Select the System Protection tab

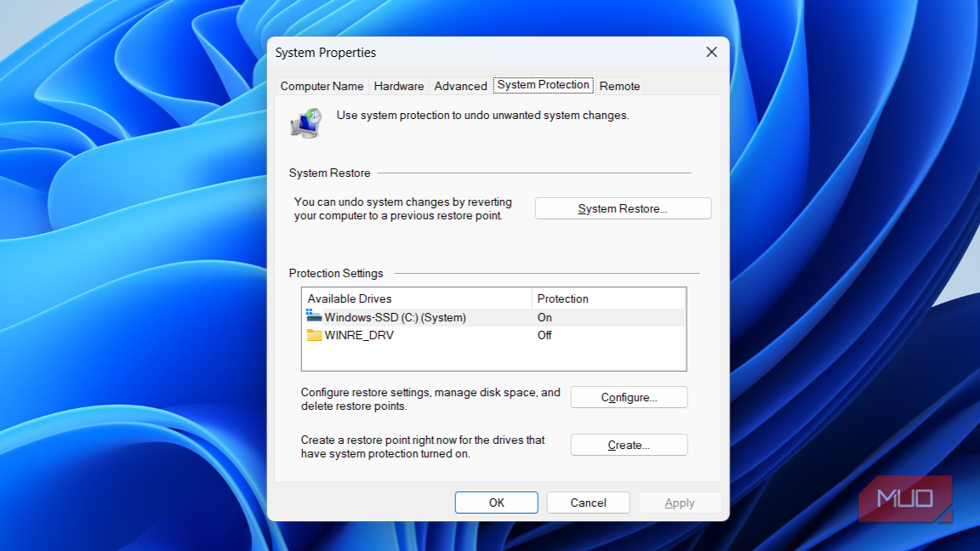coord(543,85)
